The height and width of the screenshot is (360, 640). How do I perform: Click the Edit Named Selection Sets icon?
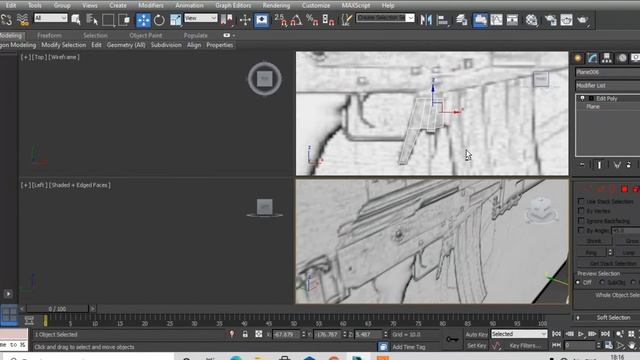[x=346, y=20]
